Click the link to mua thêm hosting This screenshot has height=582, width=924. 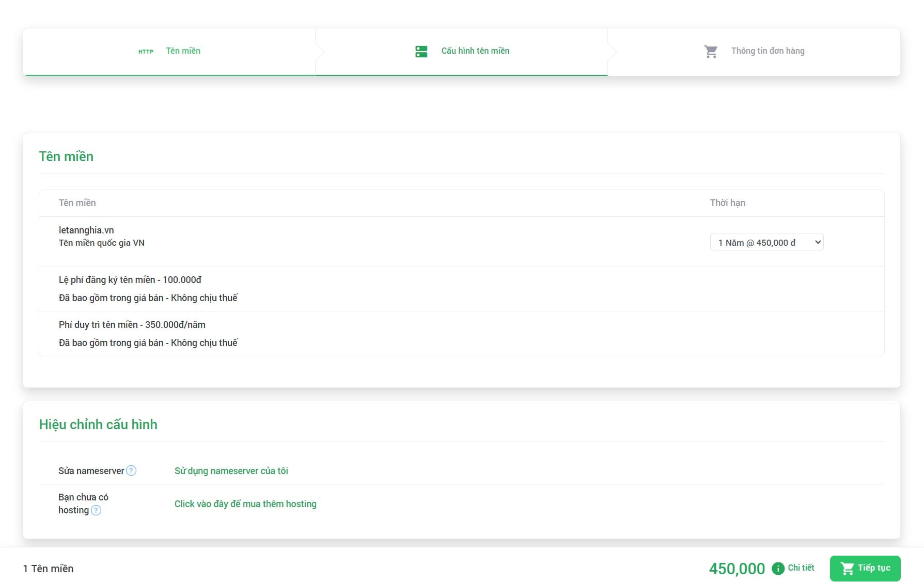click(x=245, y=504)
